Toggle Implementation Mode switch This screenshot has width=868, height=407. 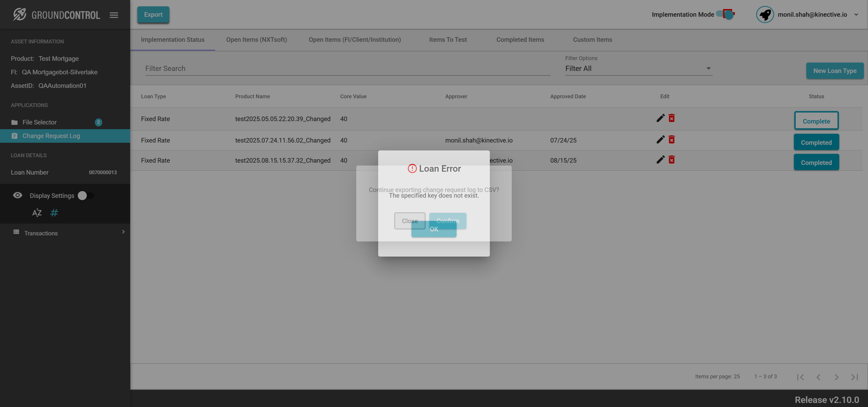tap(726, 15)
